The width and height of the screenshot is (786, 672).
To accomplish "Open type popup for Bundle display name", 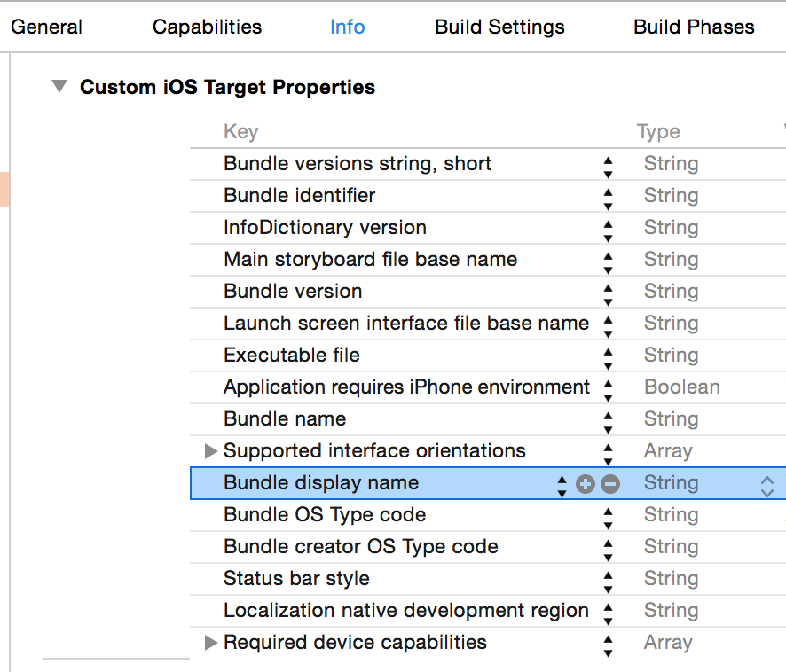I will coord(767,484).
